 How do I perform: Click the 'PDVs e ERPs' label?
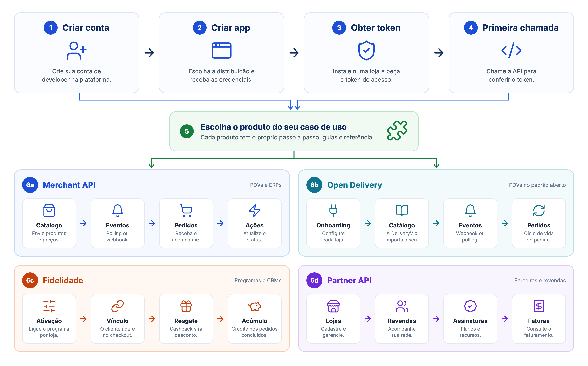[266, 185]
